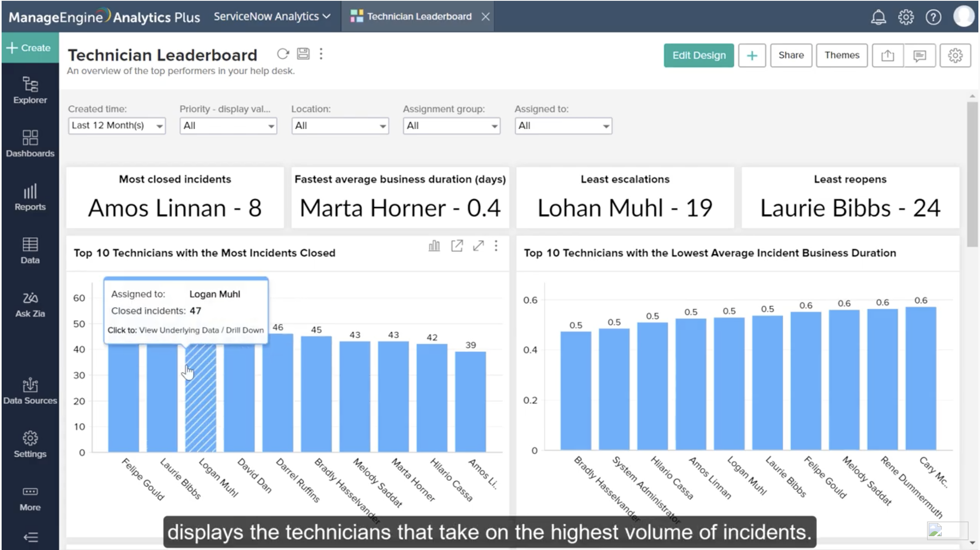Switch to the Technician Leaderboard tab

(418, 16)
